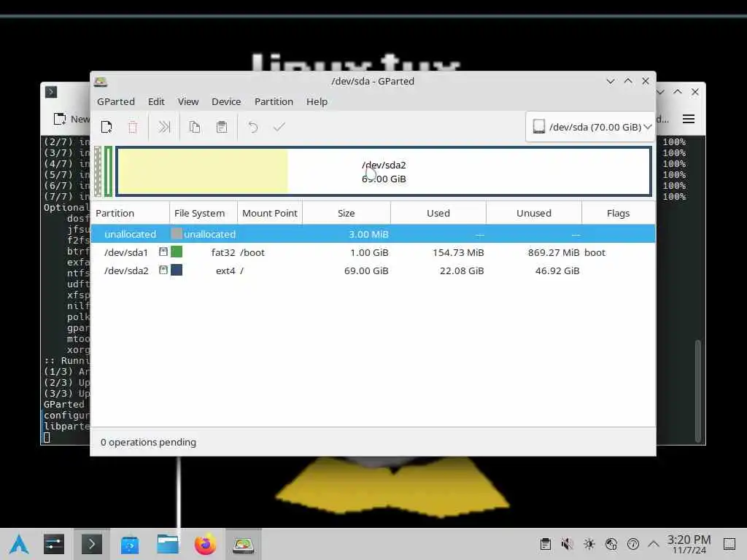Viewport: 747px width, 560px height.
Task: Click the lock icon next to /dev/sda1
Action: coord(163,252)
